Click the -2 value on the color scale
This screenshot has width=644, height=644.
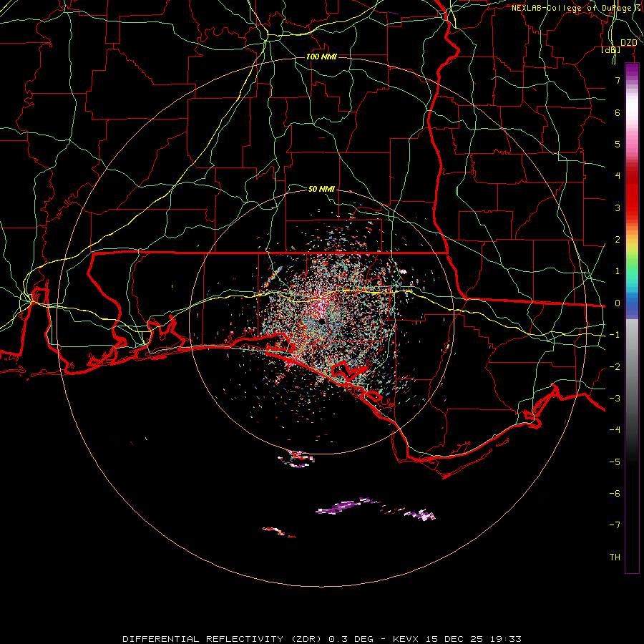coord(615,367)
